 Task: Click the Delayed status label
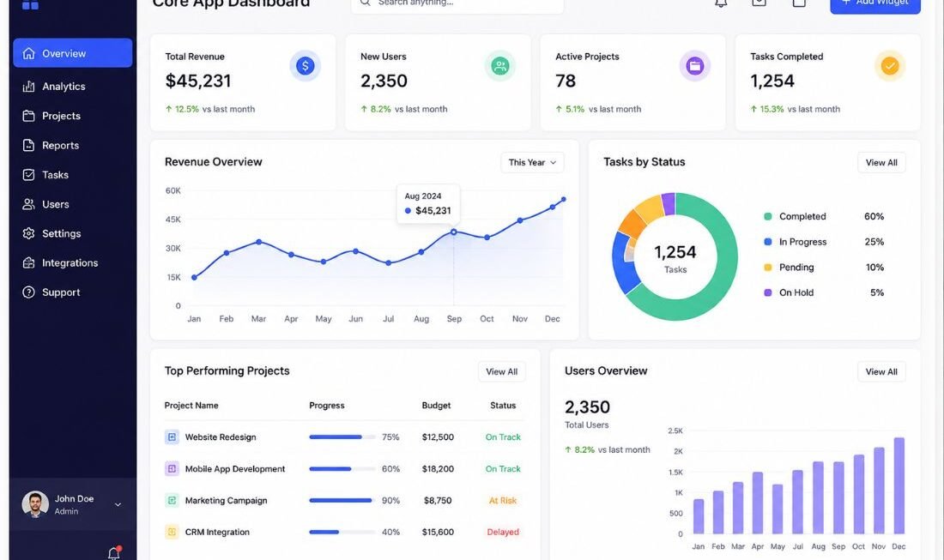click(x=503, y=532)
